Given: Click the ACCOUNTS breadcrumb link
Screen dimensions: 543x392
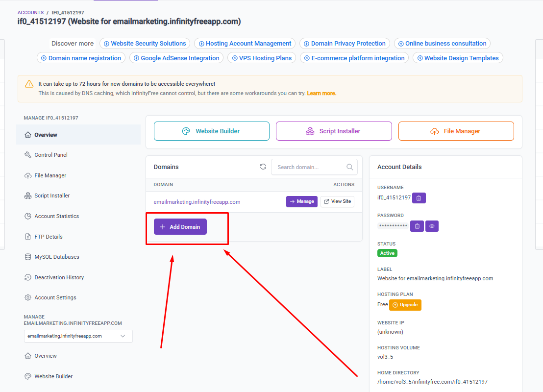Looking at the screenshot, I should [30, 12].
